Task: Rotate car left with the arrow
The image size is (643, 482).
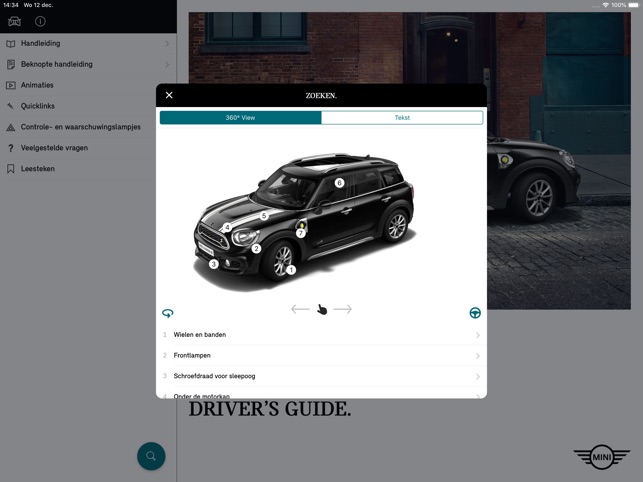Action: point(300,309)
